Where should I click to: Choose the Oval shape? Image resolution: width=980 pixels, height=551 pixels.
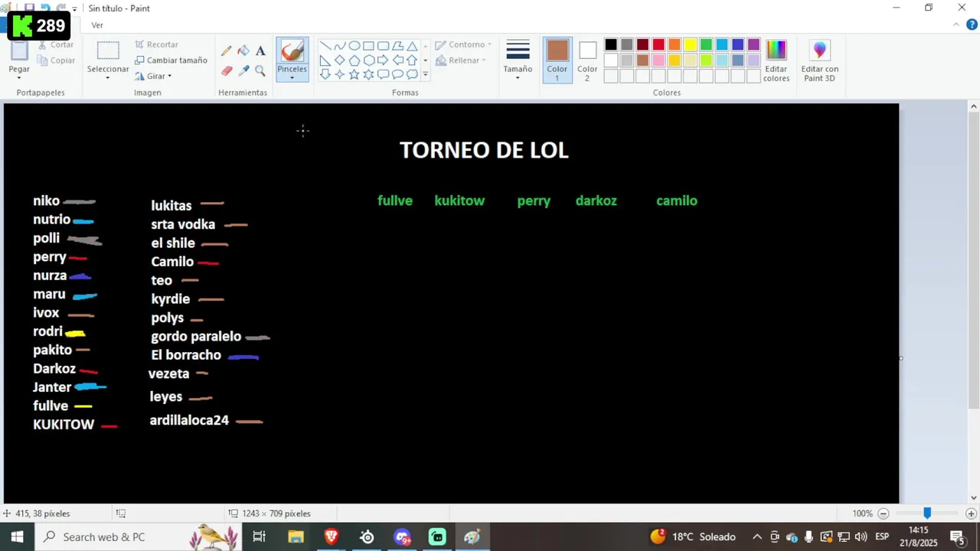[x=354, y=46]
